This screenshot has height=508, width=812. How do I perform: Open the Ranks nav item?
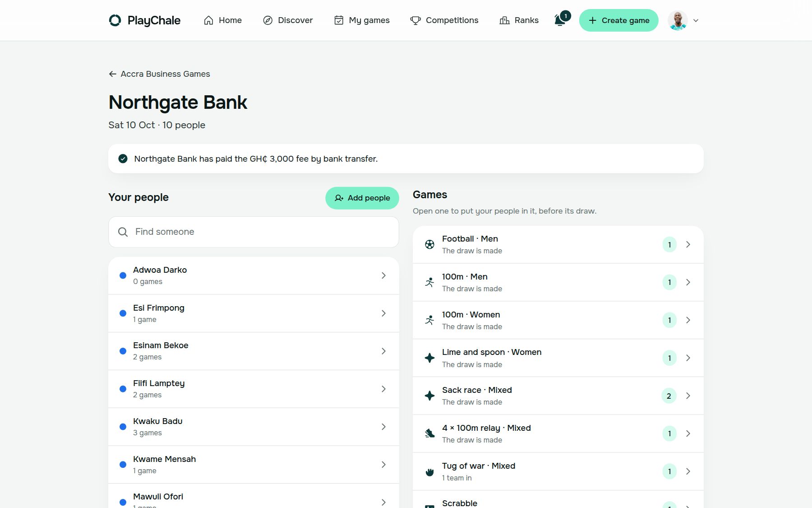click(519, 20)
